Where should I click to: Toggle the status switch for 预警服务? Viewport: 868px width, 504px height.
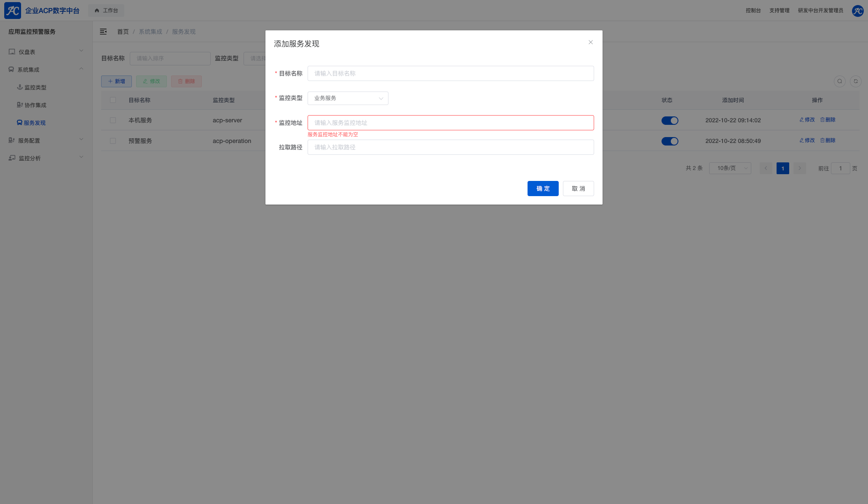[670, 141]
